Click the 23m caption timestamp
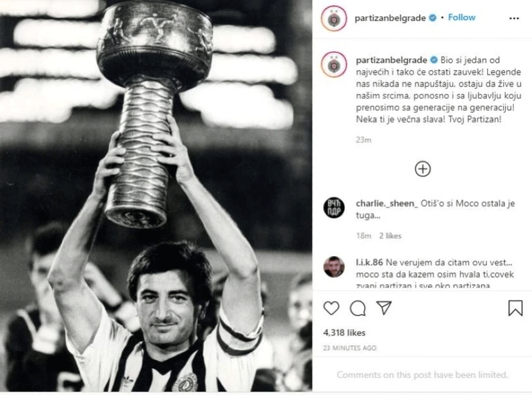 (x=363, y=140)
